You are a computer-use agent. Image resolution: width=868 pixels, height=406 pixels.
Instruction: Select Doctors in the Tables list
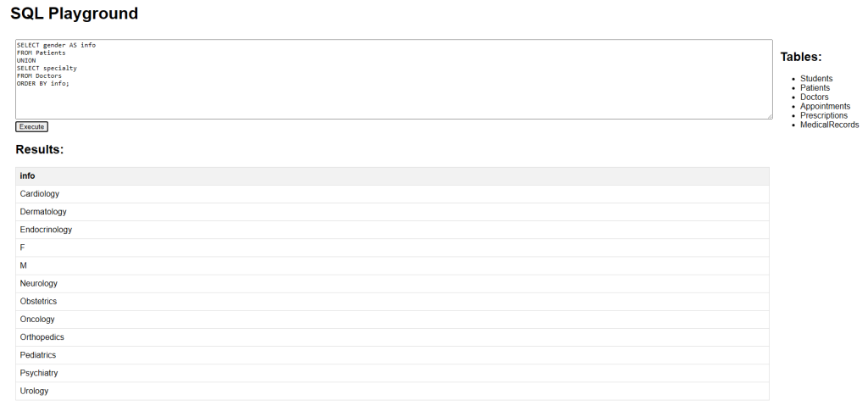click(x=815, y=97)
